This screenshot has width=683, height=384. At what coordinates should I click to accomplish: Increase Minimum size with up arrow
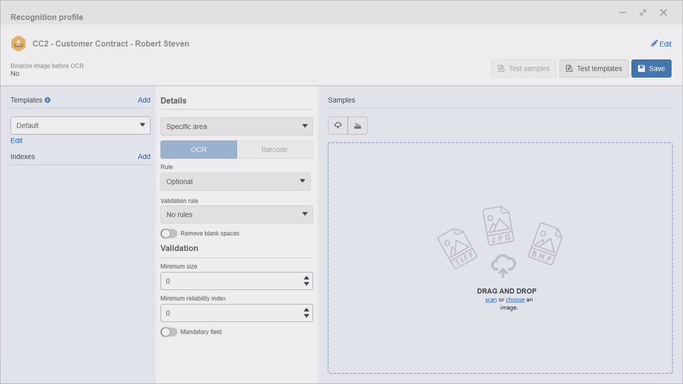(306, 277)
